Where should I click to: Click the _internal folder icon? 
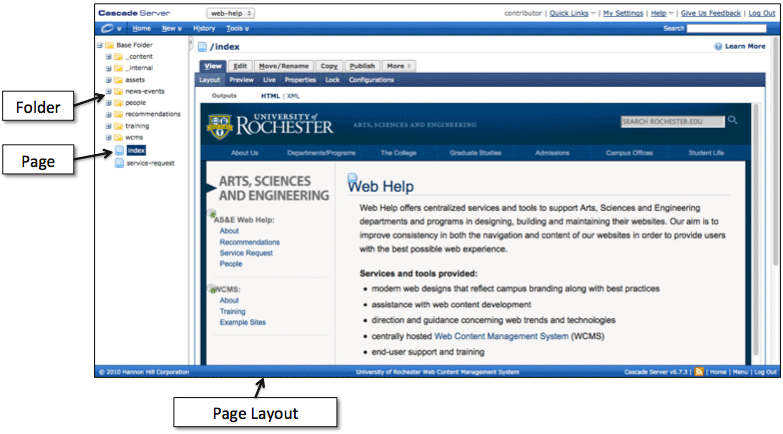(x=118, y=68)
